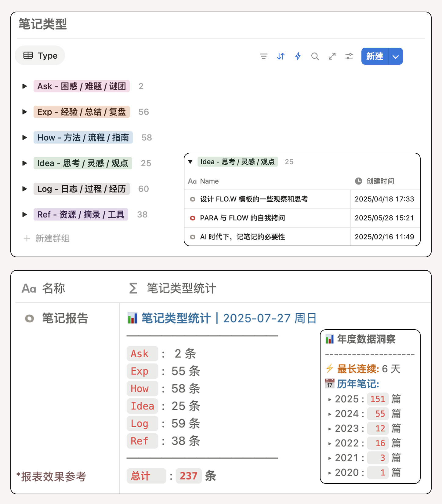The height and width of the screenshot is (504, 442).
Task: Click date cell 2025/04/18 17:33
Action: (x=384, y=199)
